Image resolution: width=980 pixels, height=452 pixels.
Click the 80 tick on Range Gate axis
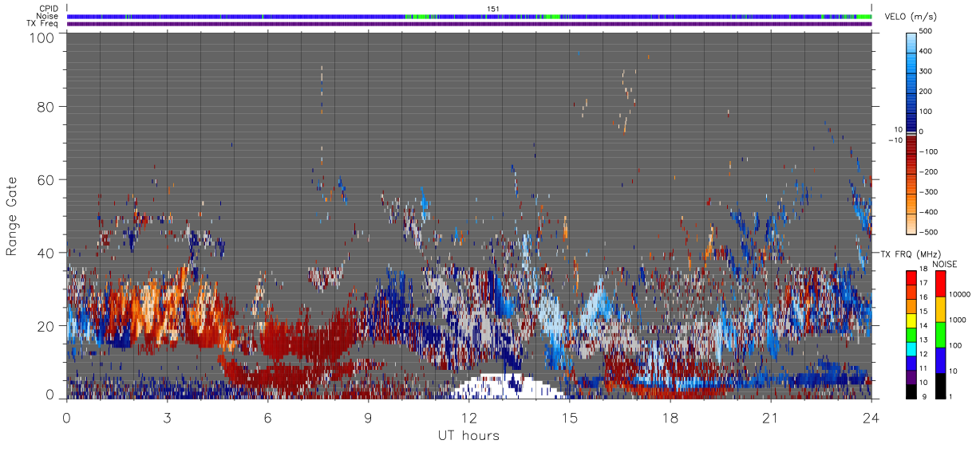tap(45, 106)
